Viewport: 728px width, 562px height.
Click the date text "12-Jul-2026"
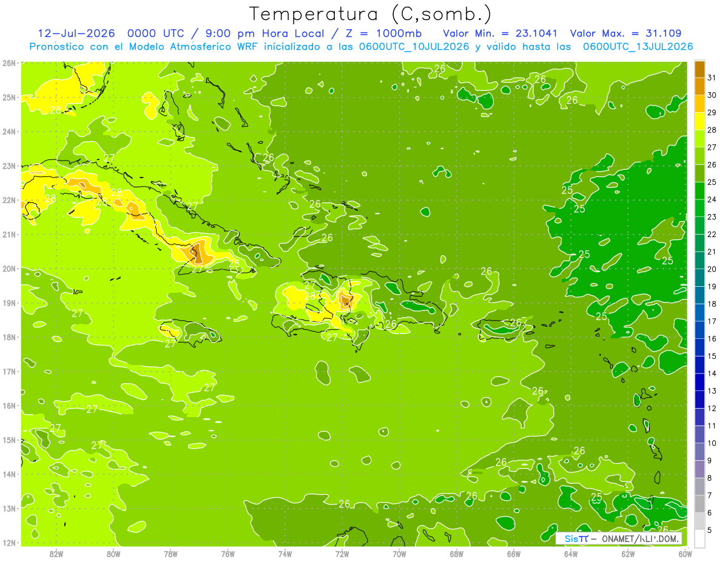tap(76, 33)
